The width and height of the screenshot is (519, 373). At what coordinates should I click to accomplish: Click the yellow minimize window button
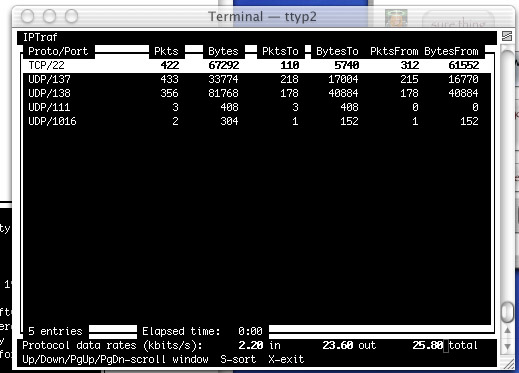49,16
